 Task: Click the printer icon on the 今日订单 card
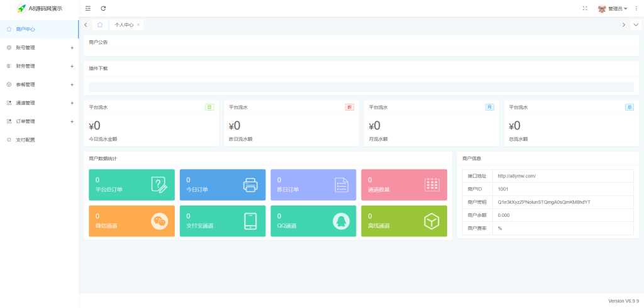[250, 185]
